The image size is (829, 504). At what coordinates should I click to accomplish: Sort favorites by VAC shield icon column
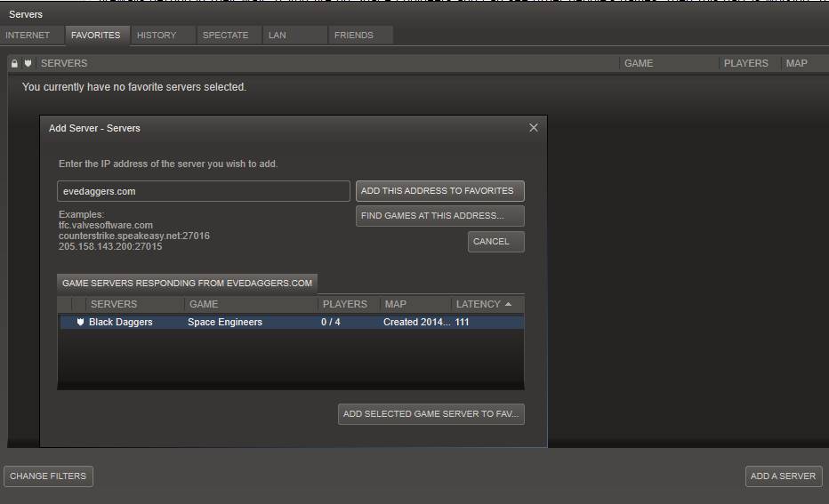(28, 63)
